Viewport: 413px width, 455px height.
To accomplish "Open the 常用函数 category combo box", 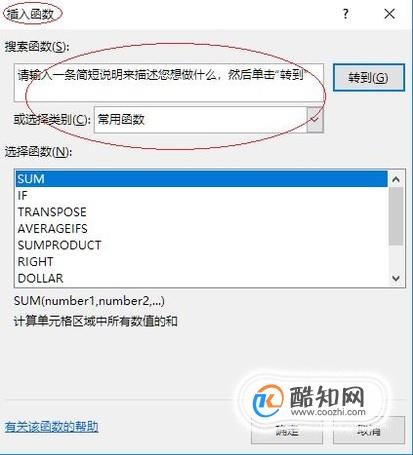I will click(x=208, y=120).
